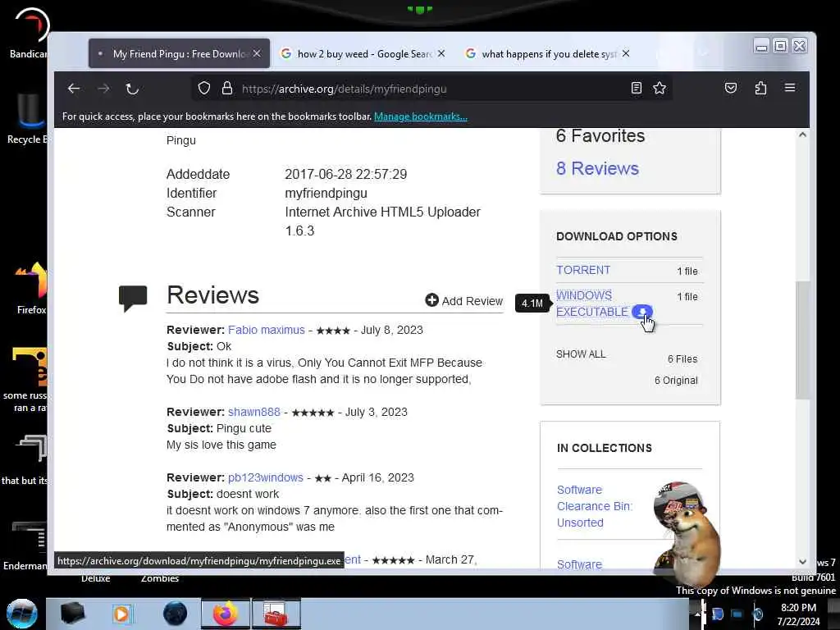The width and height of the screenshot is (840, 630).
Task: Select the Enderman desktop icon
Action: pyautogui.click(x=25, y=546)
